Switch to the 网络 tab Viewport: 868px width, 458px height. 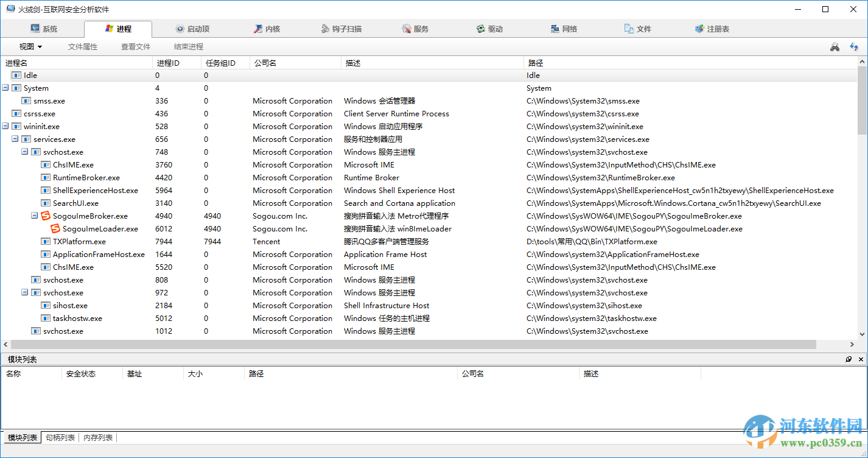[564, 29]
